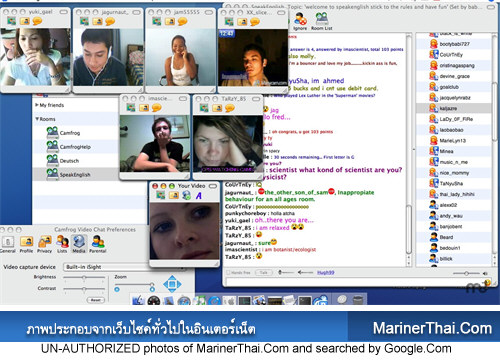Switch to the General preferences tab
This screenshot has height=363, width=500.
coord(8,244)
